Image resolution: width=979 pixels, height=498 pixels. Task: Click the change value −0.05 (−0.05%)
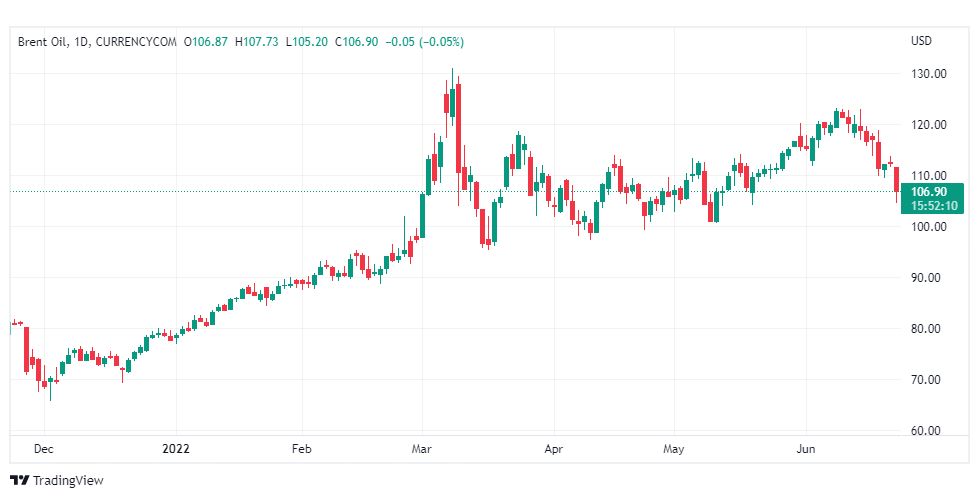(x=425, y=42)
